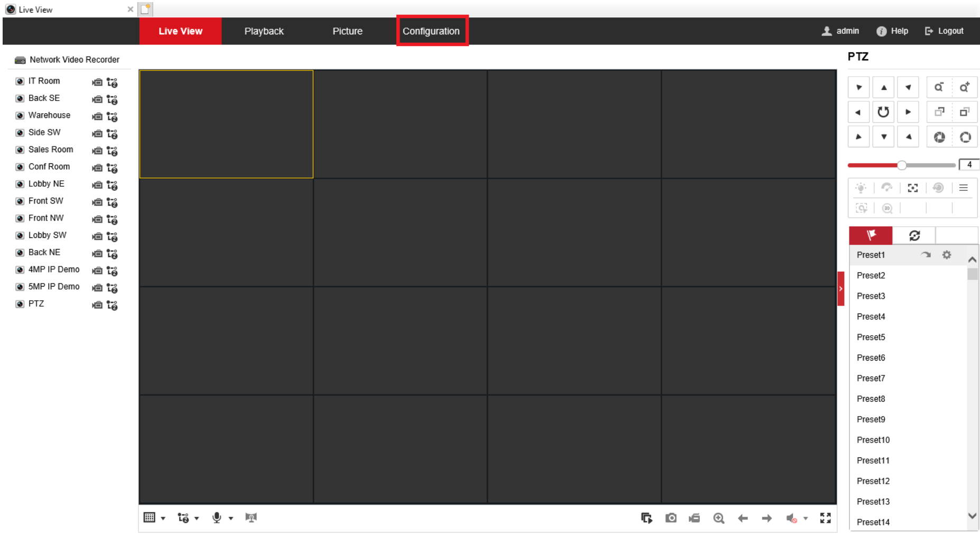Viewport: 980px width, 534px height.
Task: Go to previous page with left arrow
Action: (743, 519)
